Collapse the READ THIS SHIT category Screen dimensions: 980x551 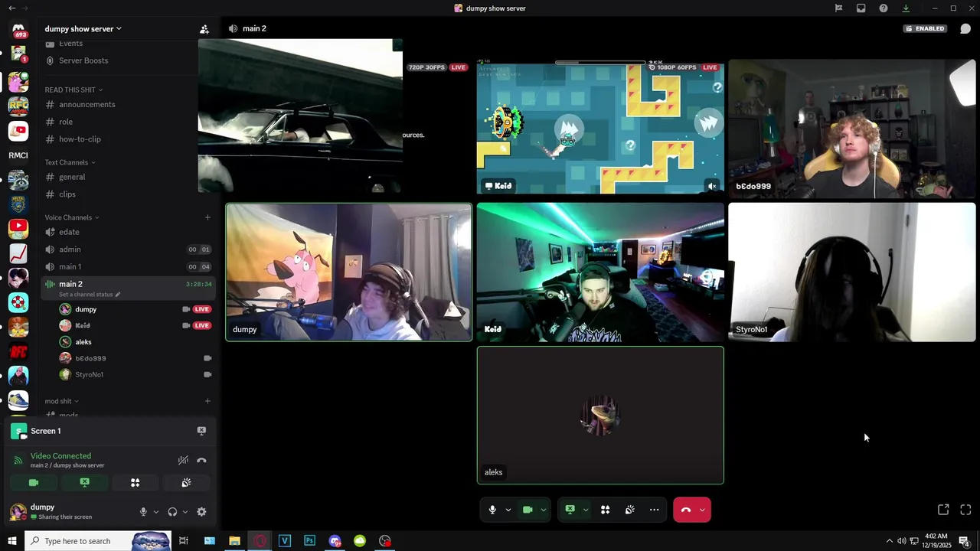[x=73, y=90]
